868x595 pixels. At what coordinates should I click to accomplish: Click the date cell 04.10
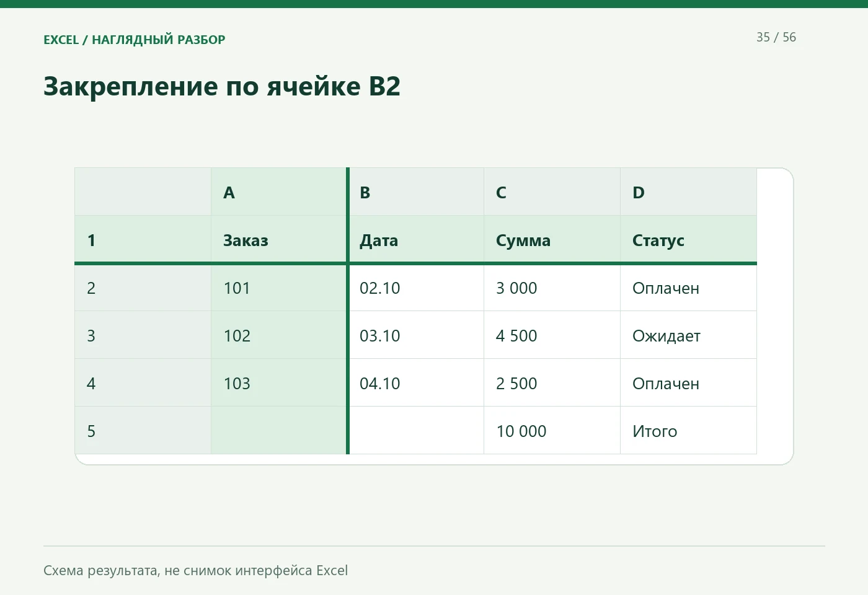pyautogui.click(x=417, y=383)
